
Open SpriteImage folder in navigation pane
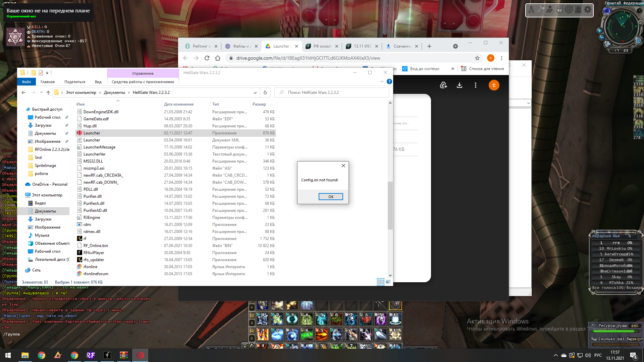[x=45, y=166]
